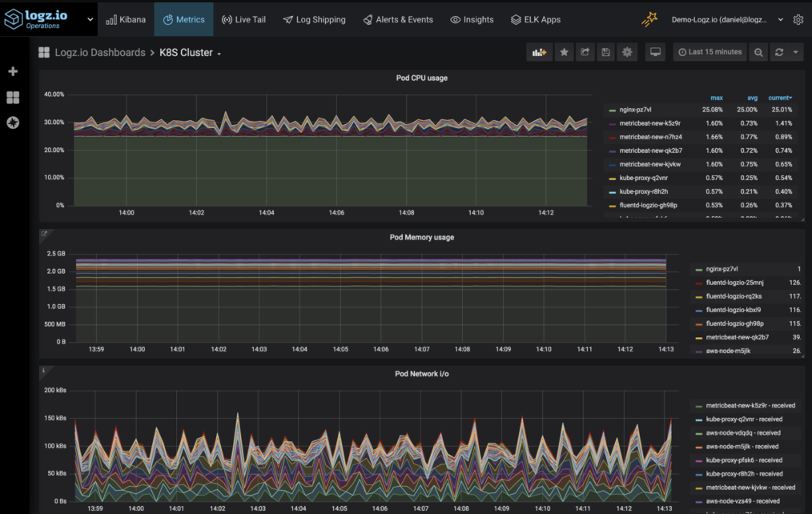
Task: Open the top-right settings gear
Action: (x=798, y=20)
